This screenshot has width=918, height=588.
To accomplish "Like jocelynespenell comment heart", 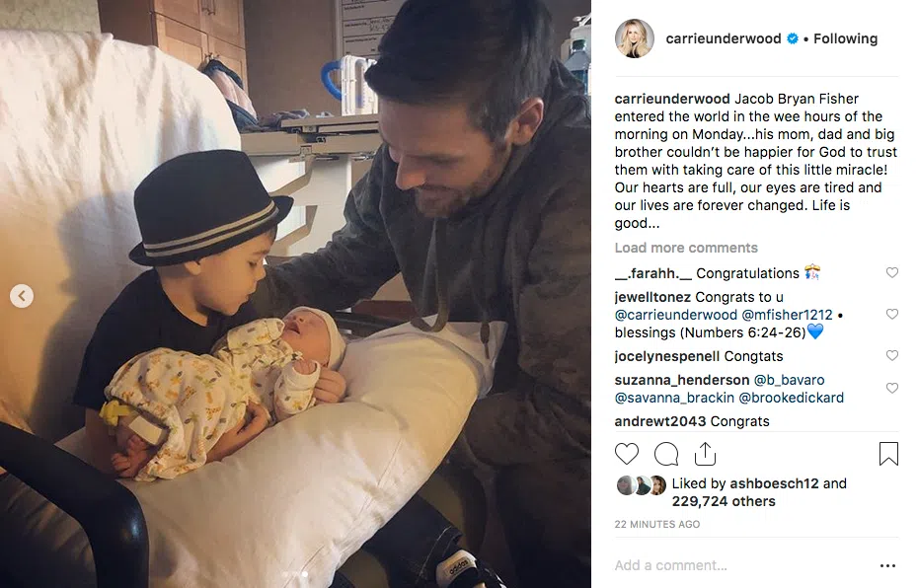I will [x=891, y=356].
